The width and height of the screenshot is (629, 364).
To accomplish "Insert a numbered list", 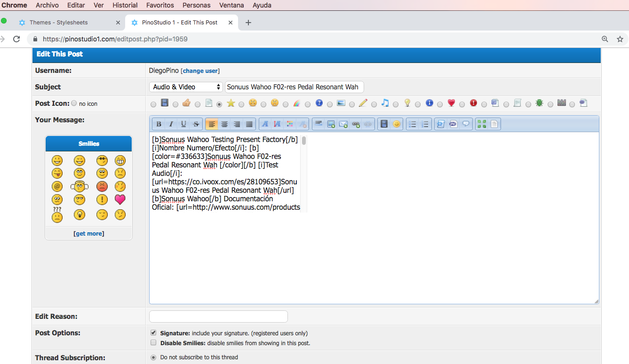I will click(x=425, y=124).
